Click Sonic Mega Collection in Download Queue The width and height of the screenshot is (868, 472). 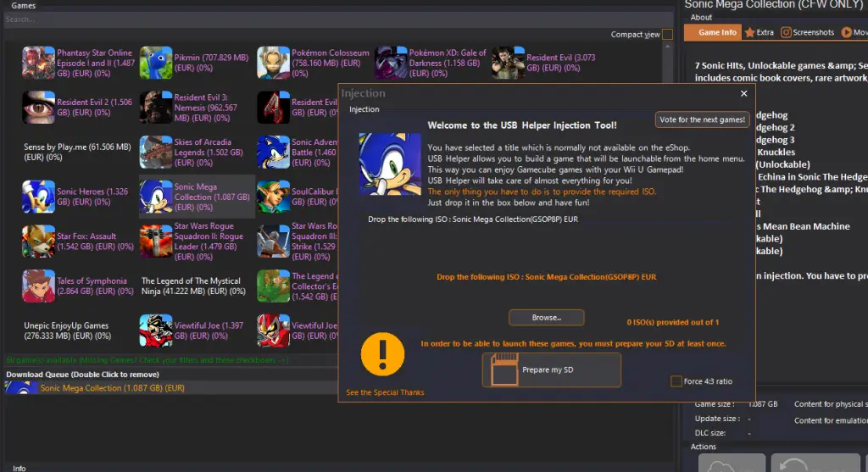[113, 388]
